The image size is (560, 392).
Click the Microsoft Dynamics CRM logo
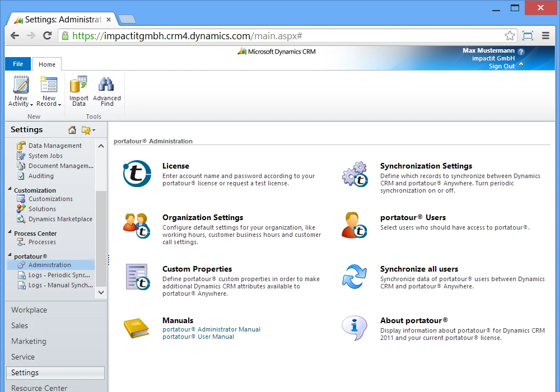pos(277,52)
